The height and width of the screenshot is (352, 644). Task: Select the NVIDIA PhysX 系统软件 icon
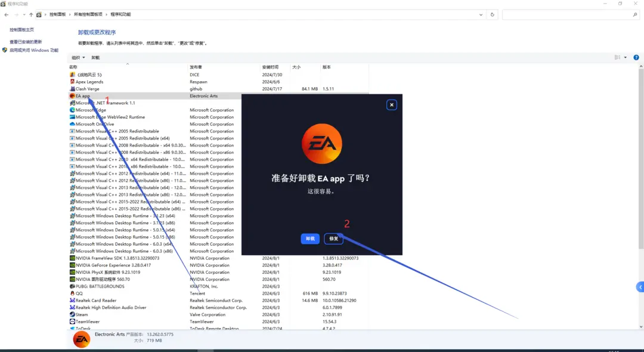click(72, 272)
